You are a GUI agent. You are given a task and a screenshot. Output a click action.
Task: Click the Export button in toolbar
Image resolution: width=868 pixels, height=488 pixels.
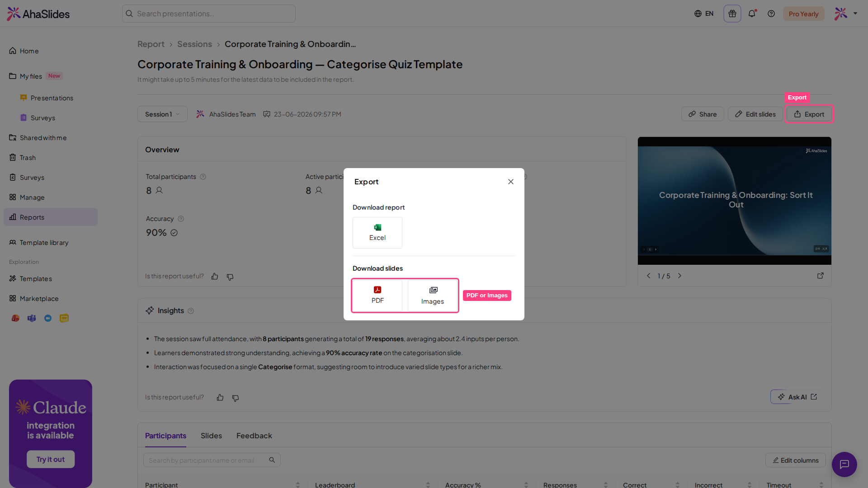(x=809, y=114)
